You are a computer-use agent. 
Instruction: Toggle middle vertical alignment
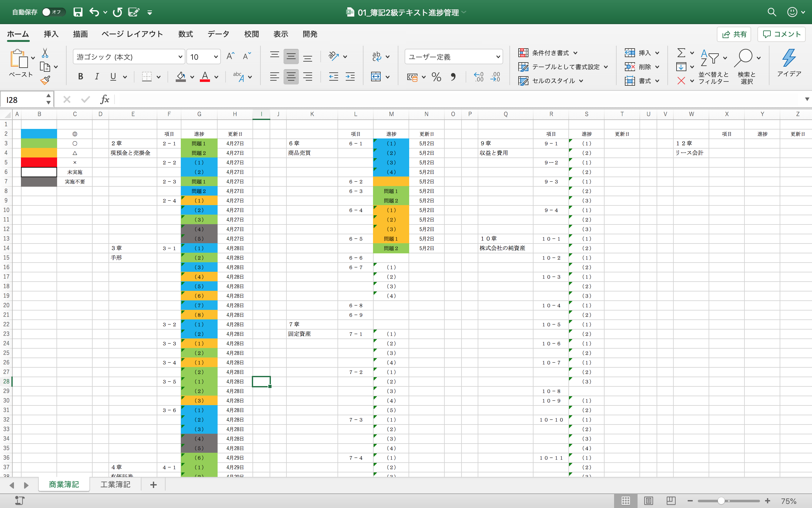[x=291, y=57]
